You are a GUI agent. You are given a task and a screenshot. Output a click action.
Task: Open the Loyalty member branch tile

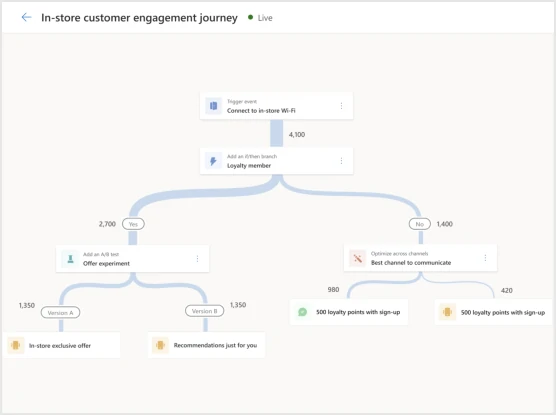(x=277, y=161)
